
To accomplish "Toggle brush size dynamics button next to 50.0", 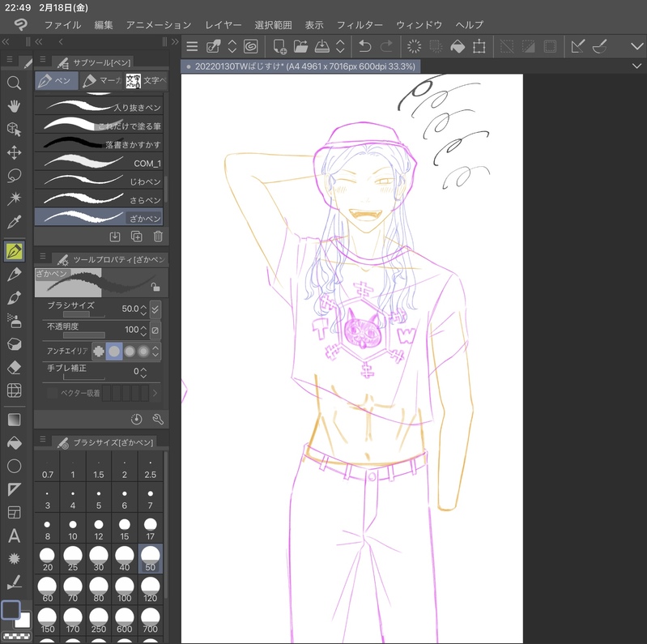I will click(155, 309).
